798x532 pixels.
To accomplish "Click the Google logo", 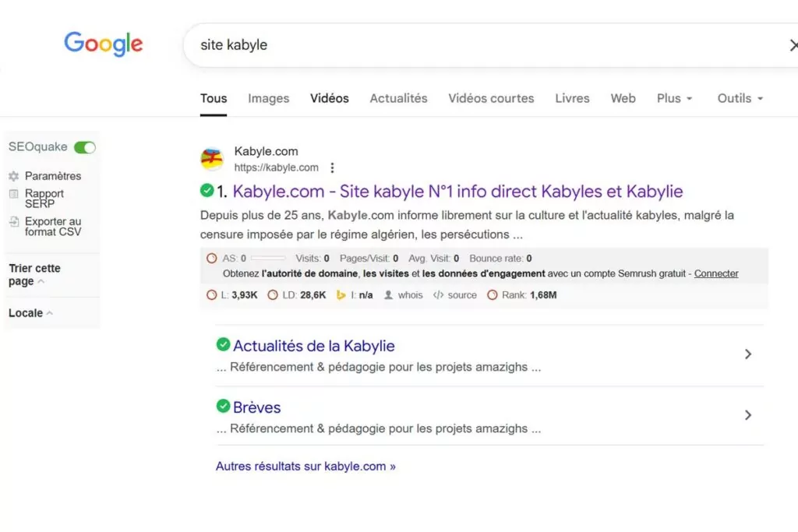I will (x=104, y=44).
